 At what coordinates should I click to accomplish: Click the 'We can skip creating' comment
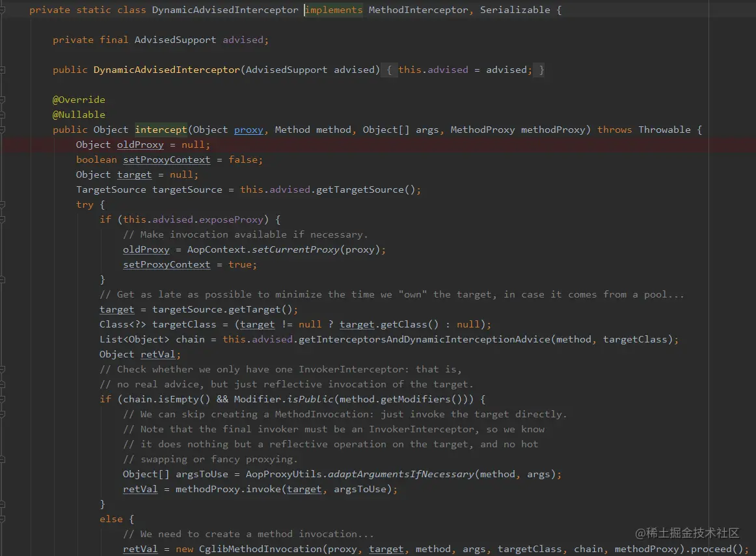click(345, 414)
